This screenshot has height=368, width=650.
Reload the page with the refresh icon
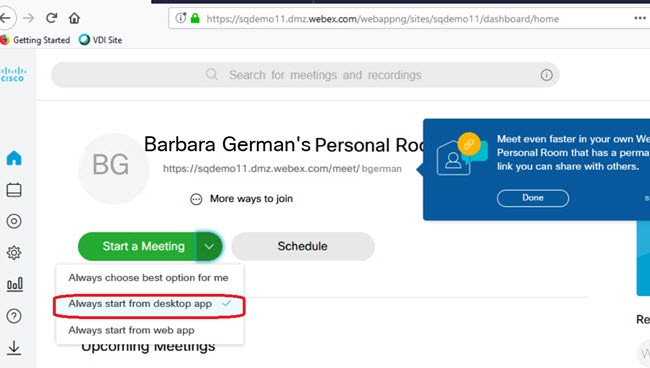51,18
